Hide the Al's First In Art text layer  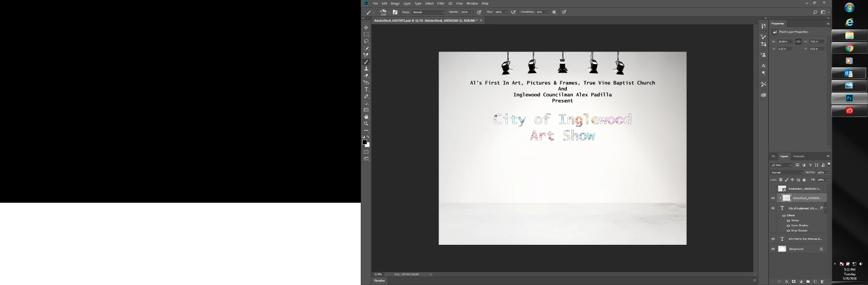773,239
